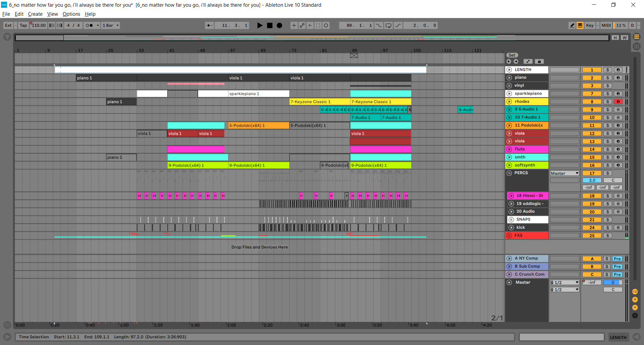Viewport: 644px width, 345px height.
Task: Show or hide Mixer section (M)
Action: [635, 307]
